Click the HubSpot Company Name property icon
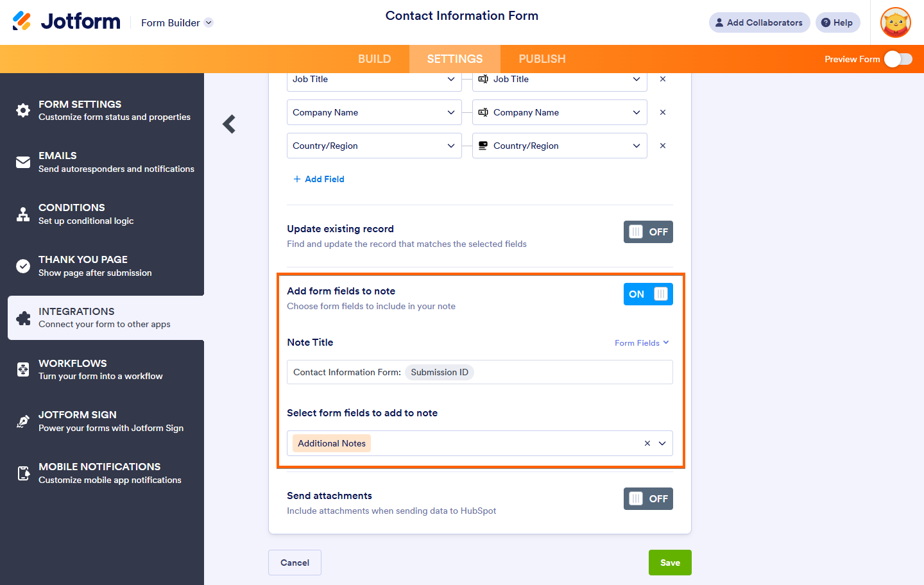 483,112
